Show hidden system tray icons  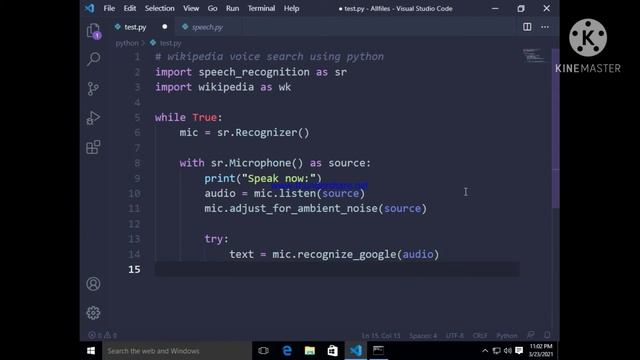pos(485,351)
